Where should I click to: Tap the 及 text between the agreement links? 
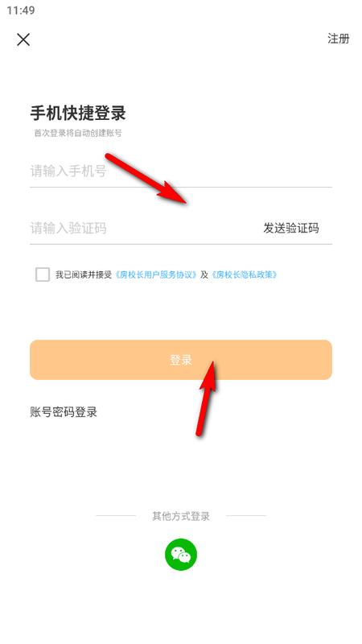204,275
